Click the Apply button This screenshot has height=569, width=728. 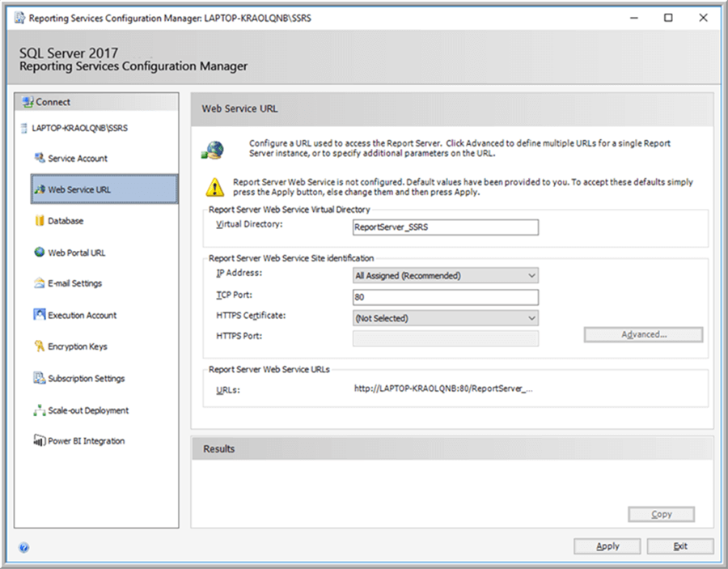(607, 546)
